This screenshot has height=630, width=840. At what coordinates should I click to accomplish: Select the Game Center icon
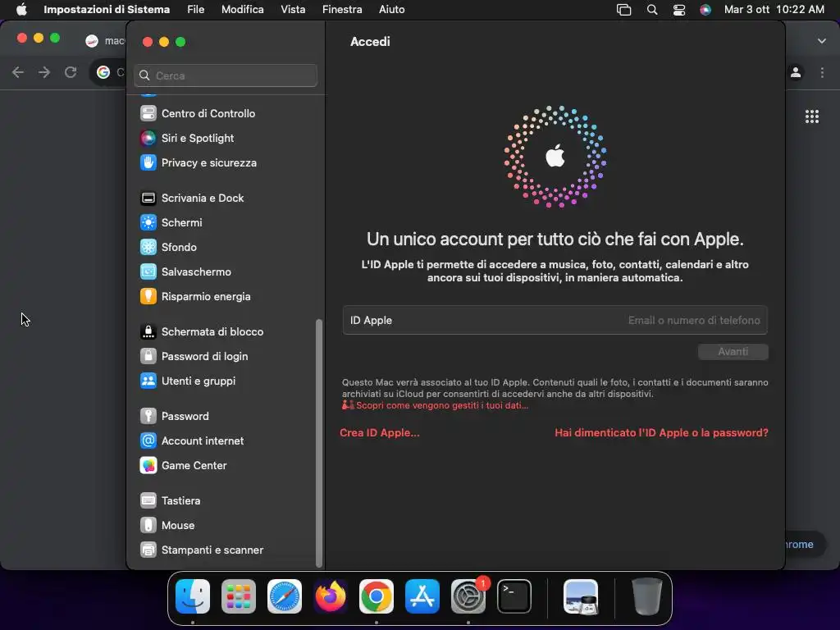148,466
